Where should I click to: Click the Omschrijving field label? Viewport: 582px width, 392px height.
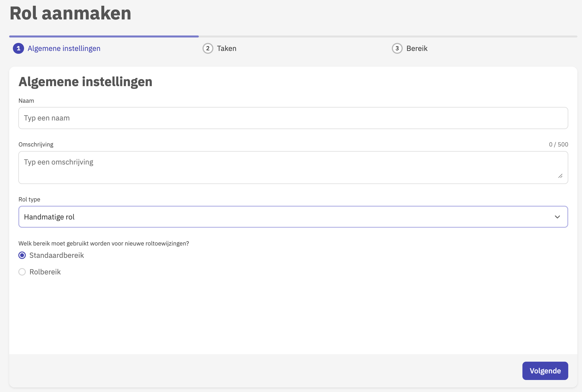36,144
